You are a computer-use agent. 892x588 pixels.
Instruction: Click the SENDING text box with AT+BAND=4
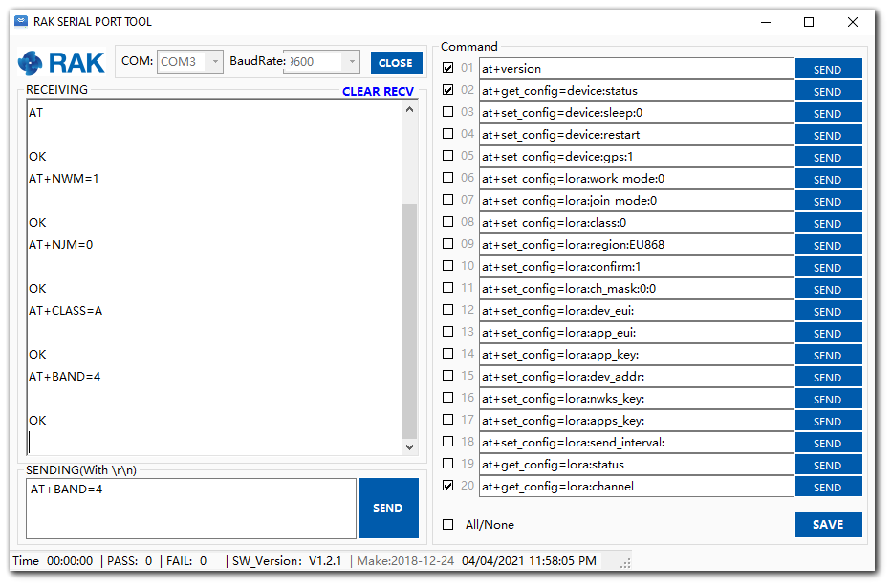[191, 508]
